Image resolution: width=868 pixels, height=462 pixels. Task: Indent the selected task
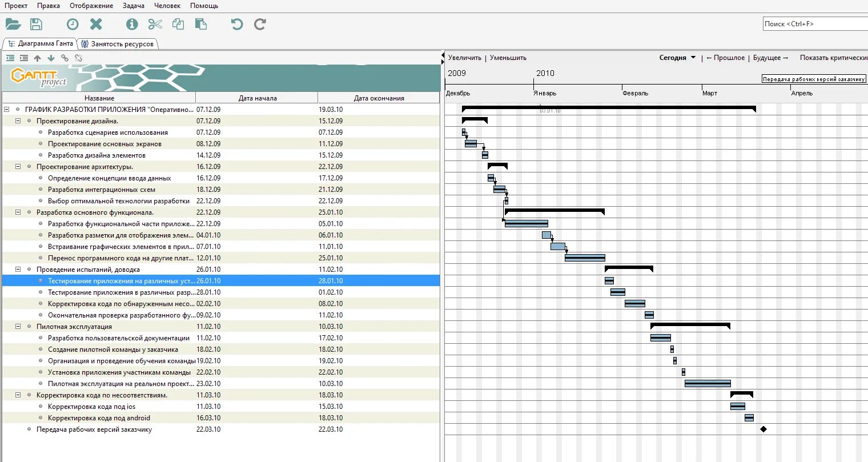click(23, 58)
